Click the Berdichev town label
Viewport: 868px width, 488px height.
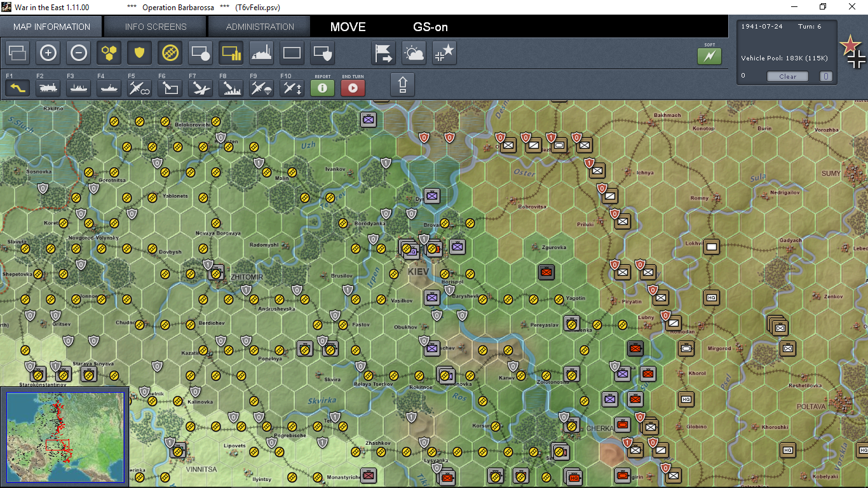pos(212,323)
